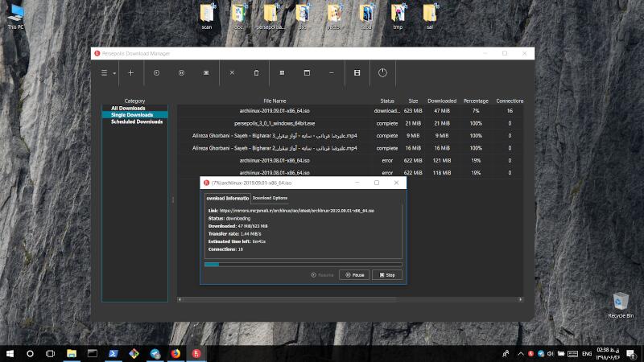Click the power exit icon in toolbar
Screen dimensions: 644x362
coord(382,72)
